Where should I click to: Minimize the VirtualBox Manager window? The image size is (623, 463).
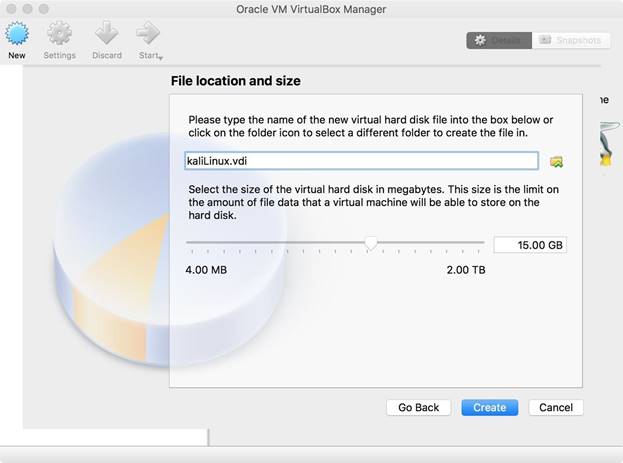point(28,9)
